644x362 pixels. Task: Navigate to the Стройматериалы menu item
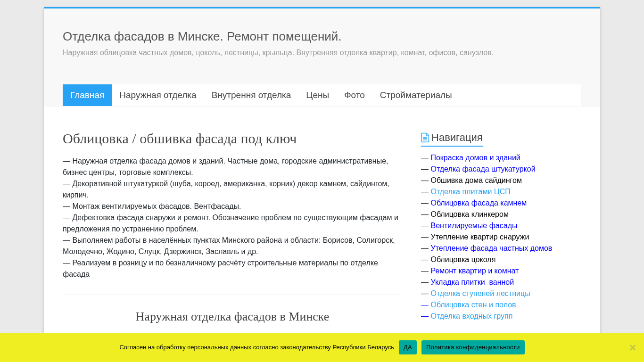pos(415,95)
